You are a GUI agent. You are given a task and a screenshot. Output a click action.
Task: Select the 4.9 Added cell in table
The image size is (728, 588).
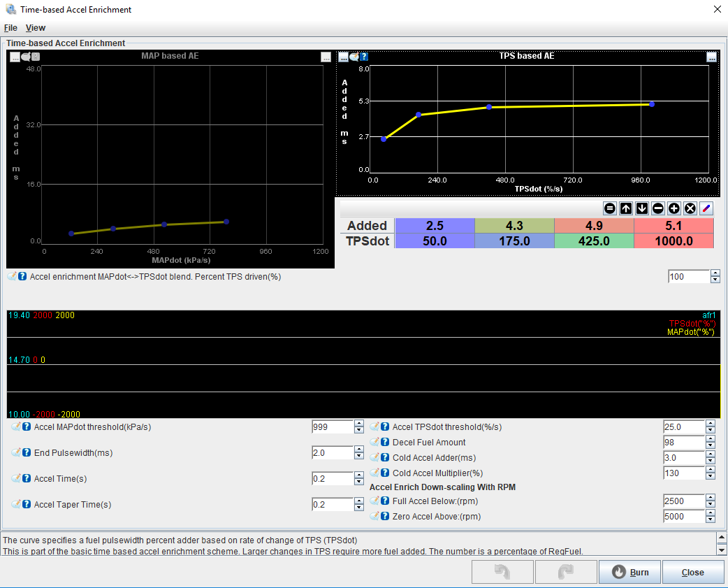pyautogui.click(x=594, y=225)
